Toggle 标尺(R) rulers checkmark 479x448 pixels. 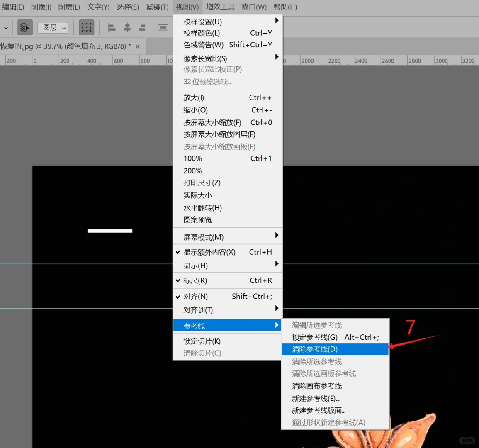click(x=228, y=280)
